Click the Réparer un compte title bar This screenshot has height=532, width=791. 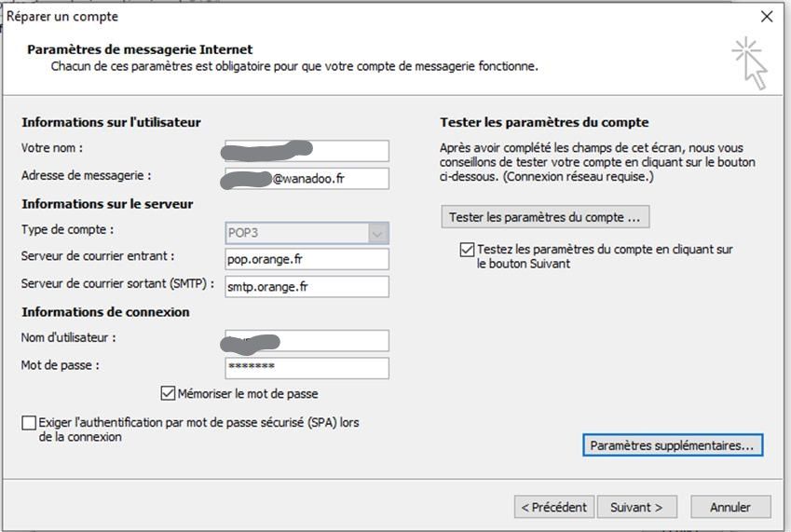pyautogui.click(x=373, y=16)
